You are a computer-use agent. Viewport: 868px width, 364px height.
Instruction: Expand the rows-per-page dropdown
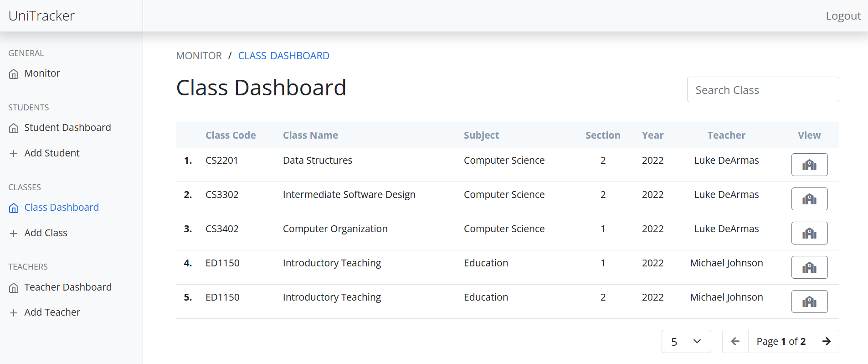(686, 341)
